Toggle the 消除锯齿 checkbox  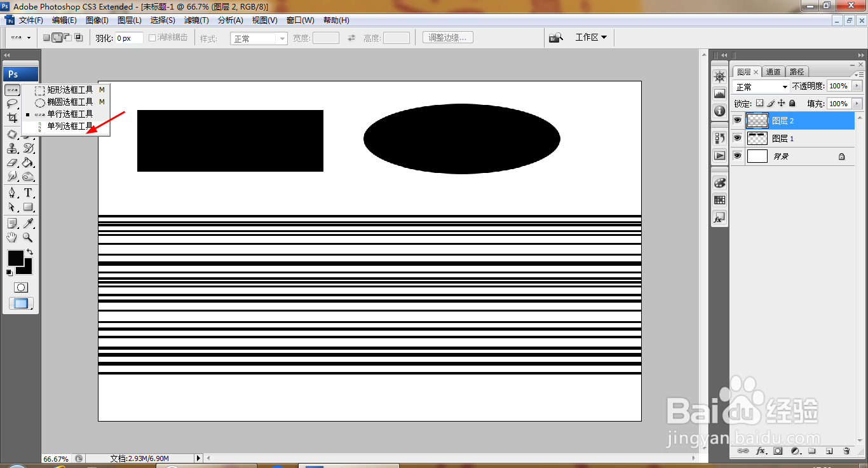153,38
